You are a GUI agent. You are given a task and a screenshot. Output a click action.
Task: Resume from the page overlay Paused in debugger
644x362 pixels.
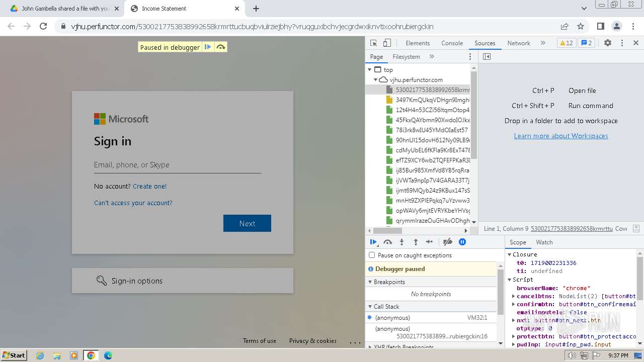click(208, 47)
